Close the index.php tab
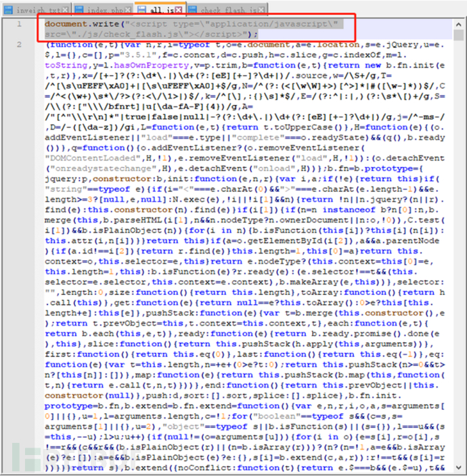 (128, 10)
